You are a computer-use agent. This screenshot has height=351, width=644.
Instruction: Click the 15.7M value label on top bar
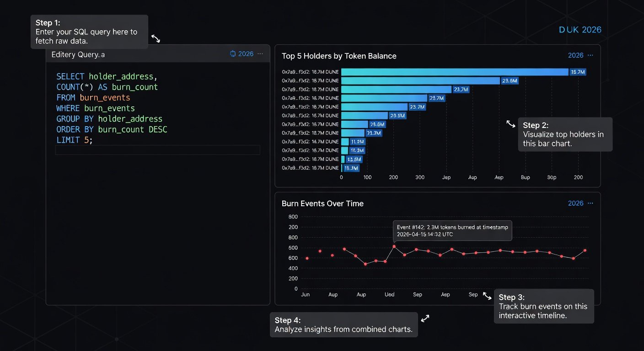coord(578,72)
